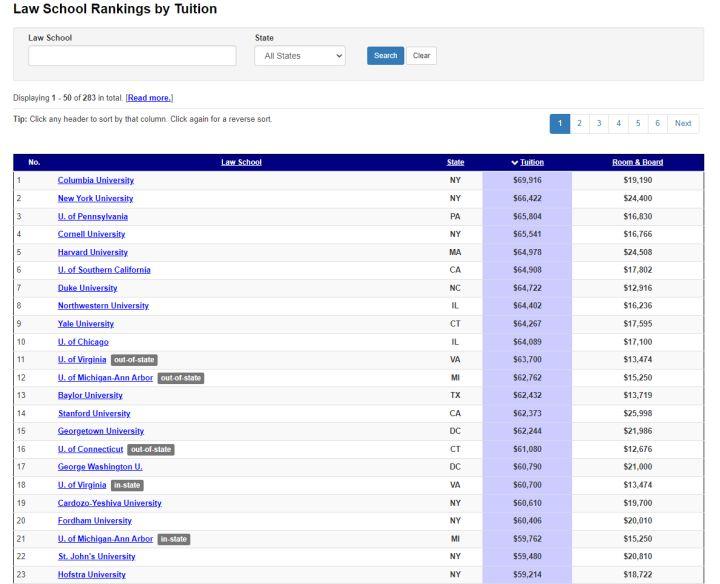Image resolution: width=720 pixels, height=584 pixels.
Task: Open Hofstra University link
Action: tap(91, 575)
